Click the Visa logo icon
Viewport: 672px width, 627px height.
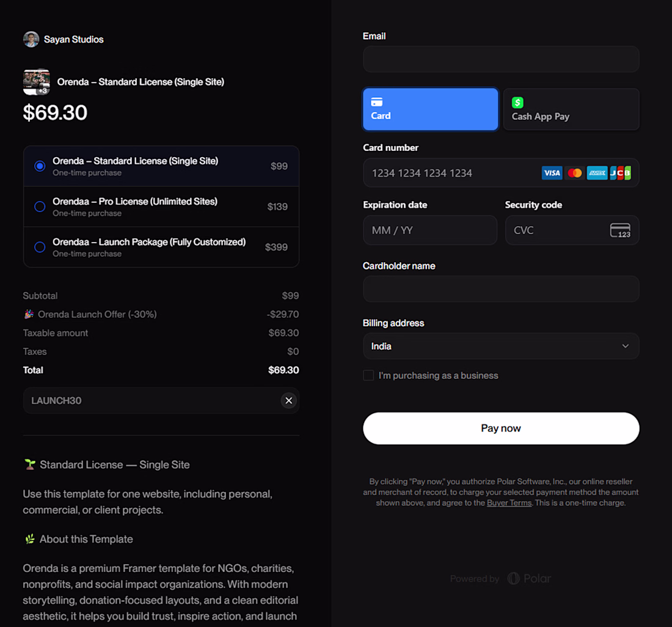[x=552, y=173]
